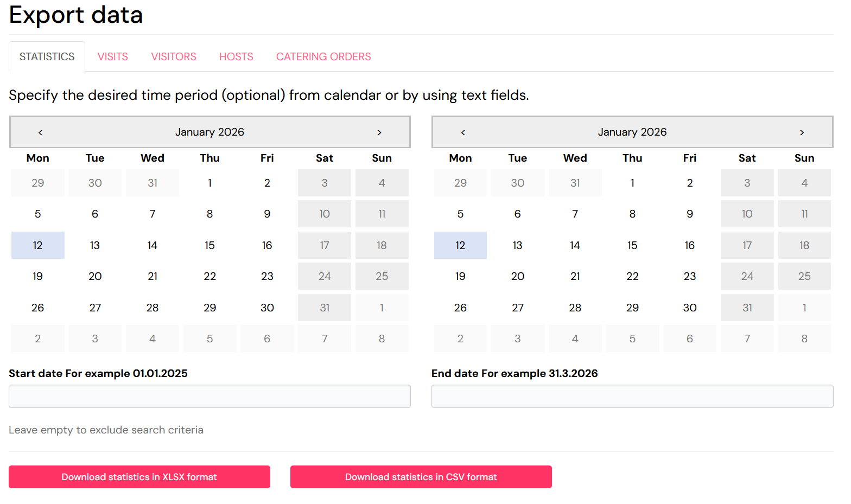Go to next month in end calendar
The width and height of the screenshot is (851, 504).
(802, 132)
